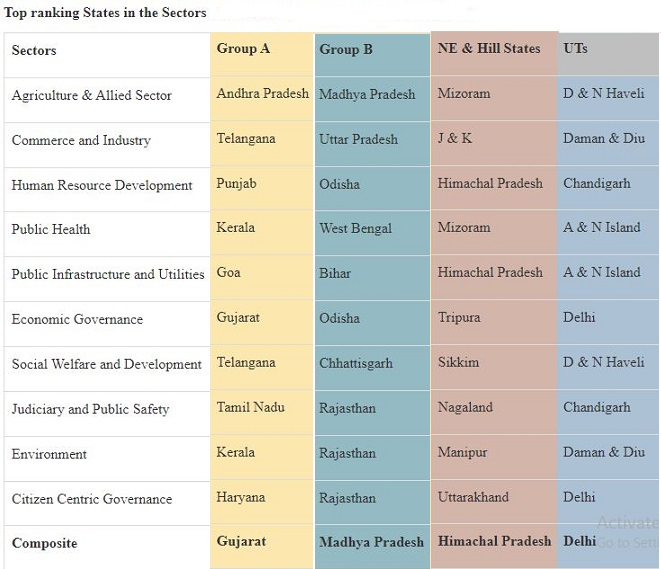Image resolution: width=661 pixels, height=569 pixels.
Task: Click the Environment sector row label
Action: [x=49, y=454]
